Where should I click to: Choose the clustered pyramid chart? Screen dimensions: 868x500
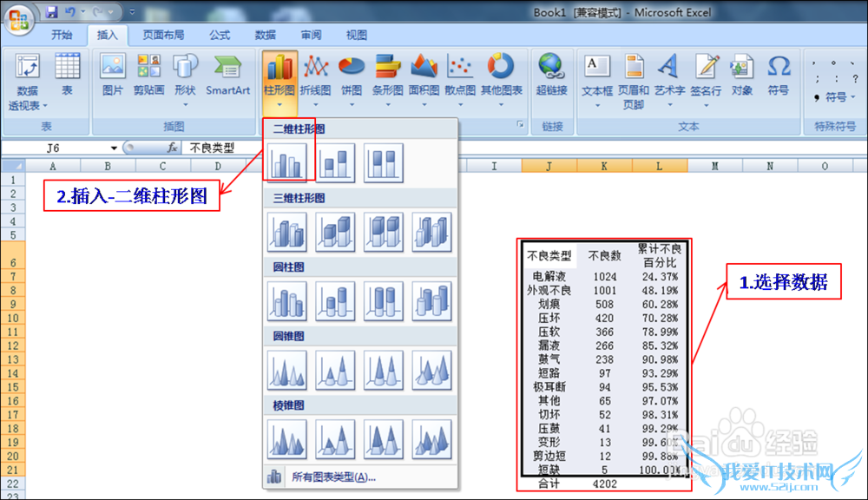coord(286,439)
